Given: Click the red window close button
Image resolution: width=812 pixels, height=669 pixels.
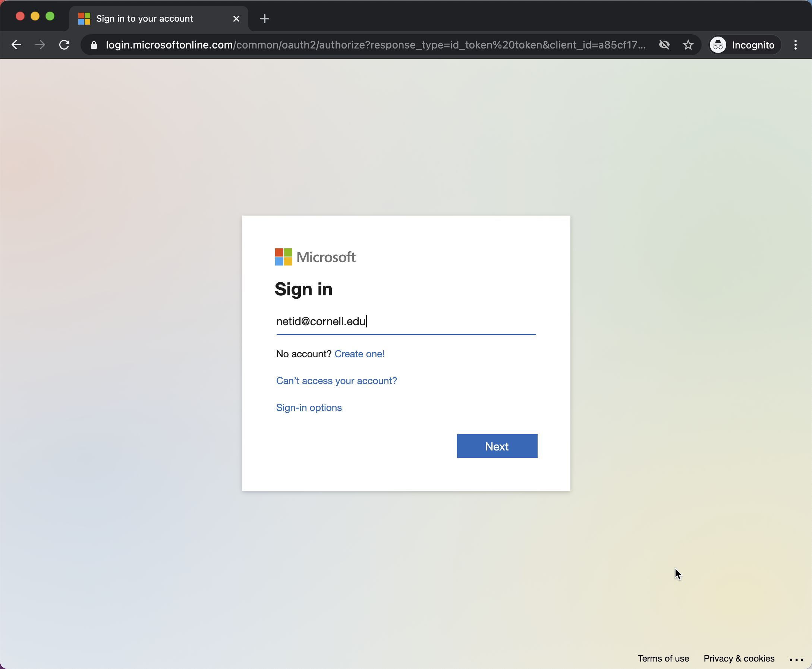Looking at the screenshot, I should (x=20, y=16).
